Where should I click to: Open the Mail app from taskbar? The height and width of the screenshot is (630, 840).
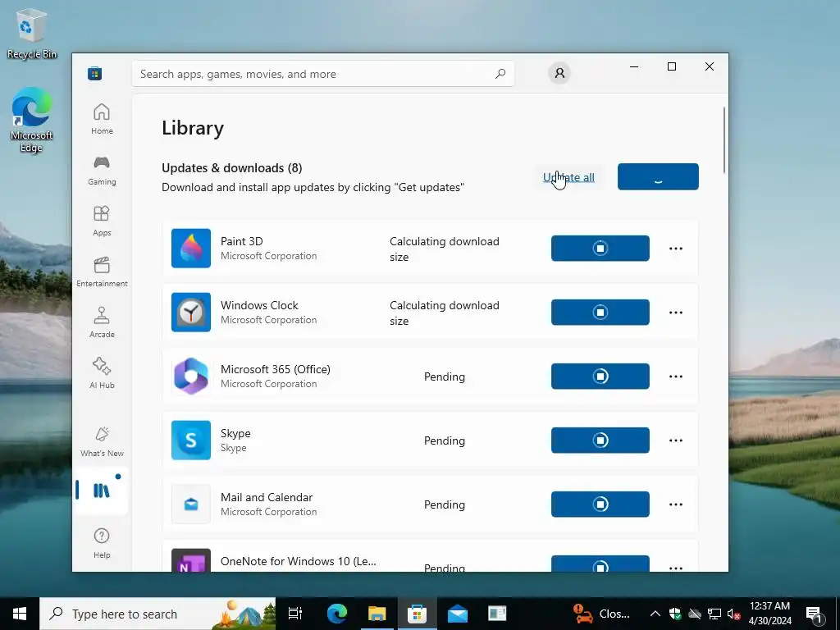[x=458, y=614]
